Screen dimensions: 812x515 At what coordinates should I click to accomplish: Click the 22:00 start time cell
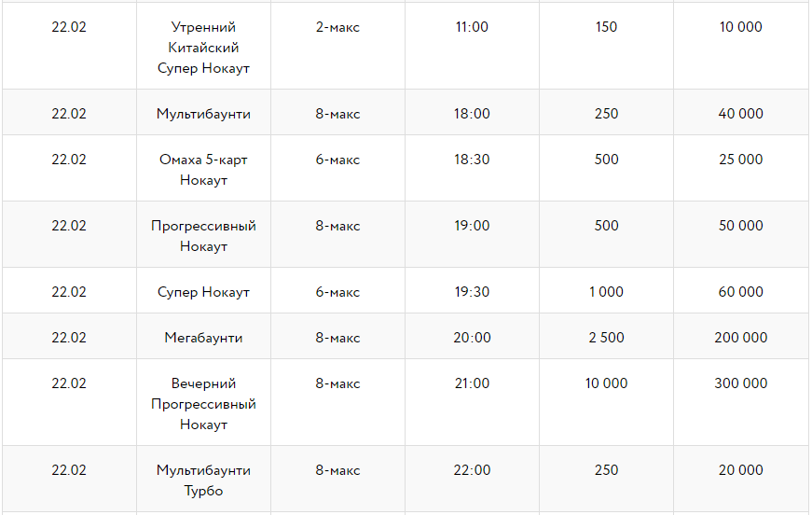472,470
